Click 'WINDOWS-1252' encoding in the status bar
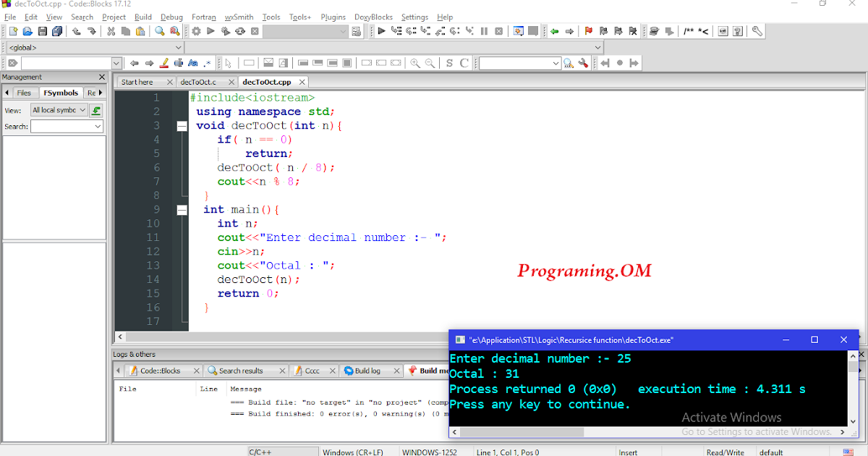The image size is (868, 456). (430, 452)
